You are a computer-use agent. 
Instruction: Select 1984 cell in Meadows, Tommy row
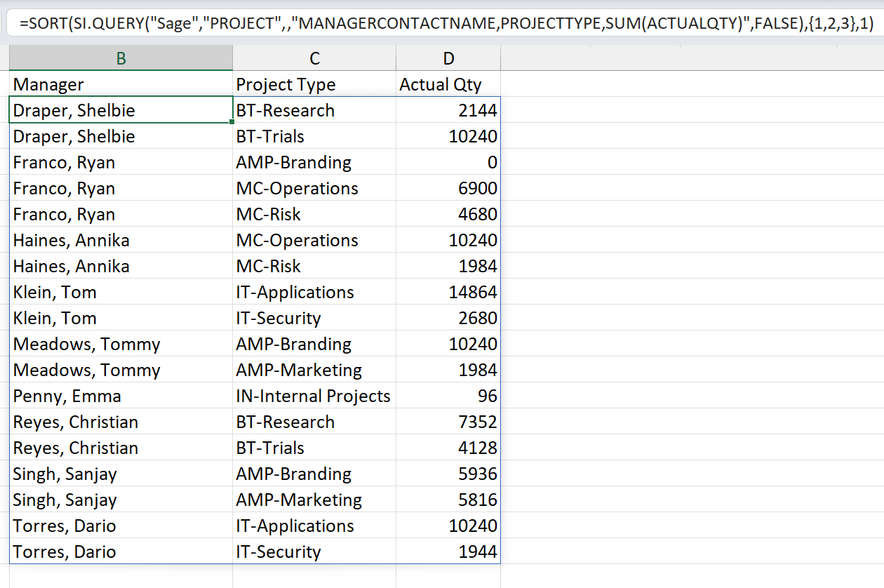point(448,370)
